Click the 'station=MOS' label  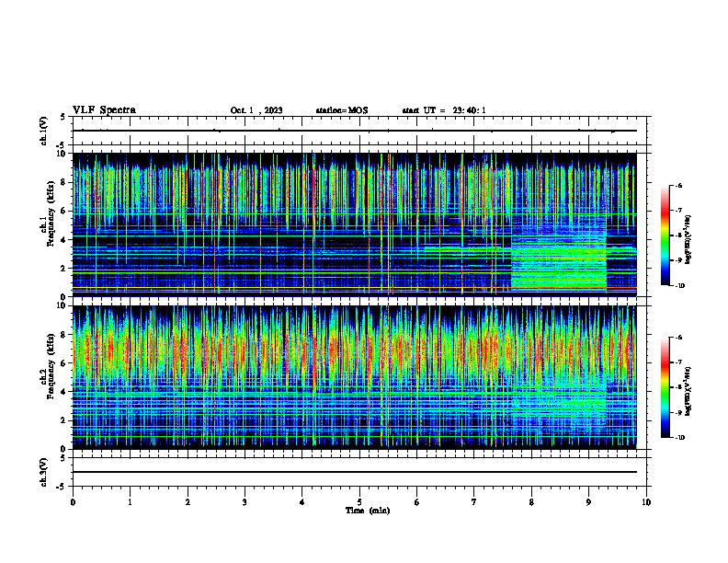coord(342,110)
